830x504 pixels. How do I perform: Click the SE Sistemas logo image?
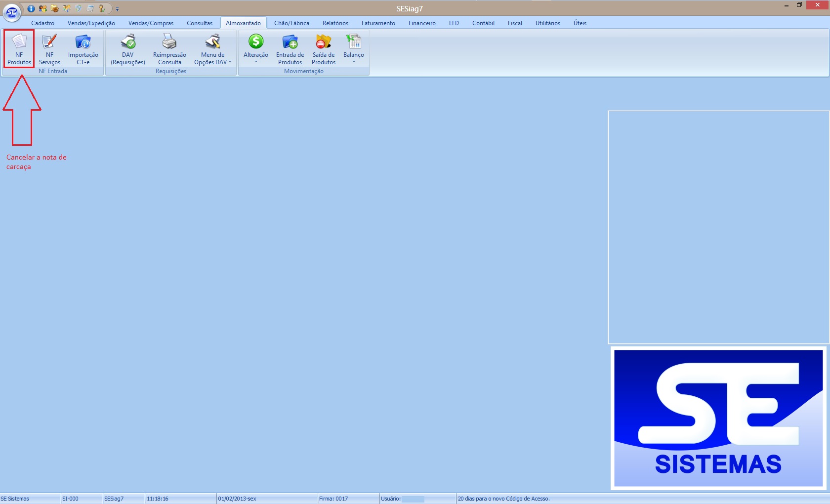click(x=718, y=418)
